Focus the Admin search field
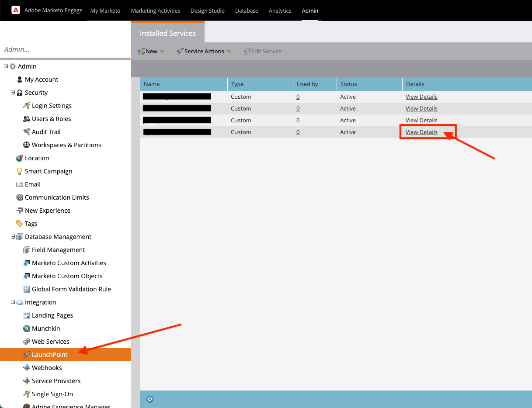Screen dimensions: 532x408 (x=66, y=49)
